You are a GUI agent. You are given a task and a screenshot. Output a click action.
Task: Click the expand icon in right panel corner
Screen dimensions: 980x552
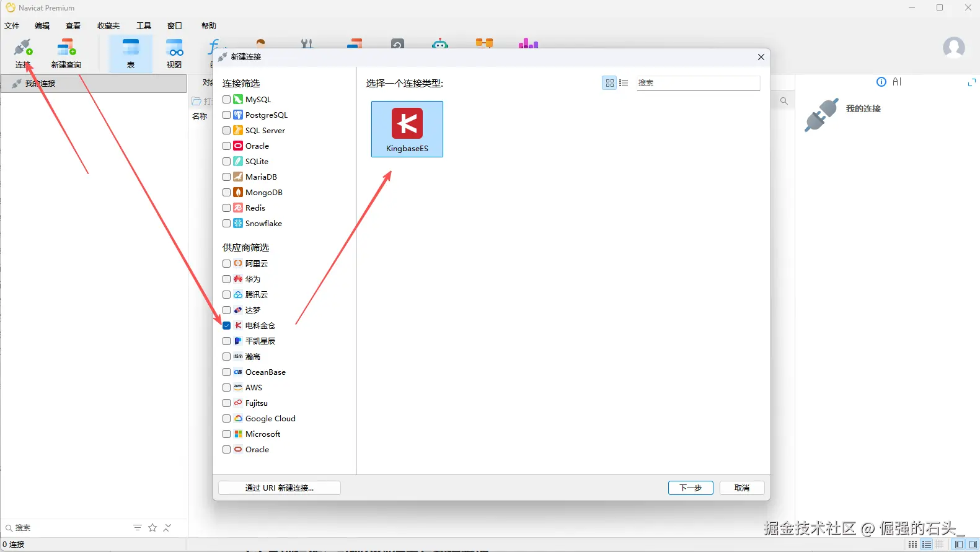[971, 82]
